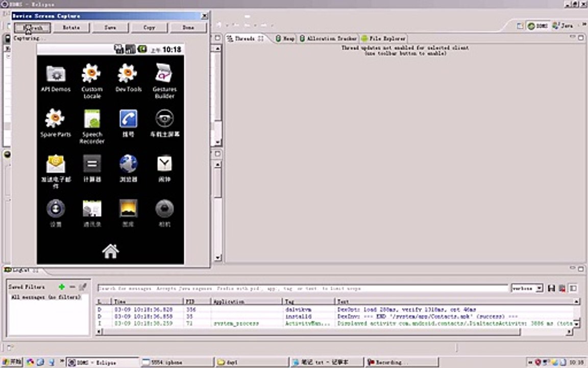The image size is (588, 368).
Task: Edit the selected LogCat filter
Action: [83, 287]
